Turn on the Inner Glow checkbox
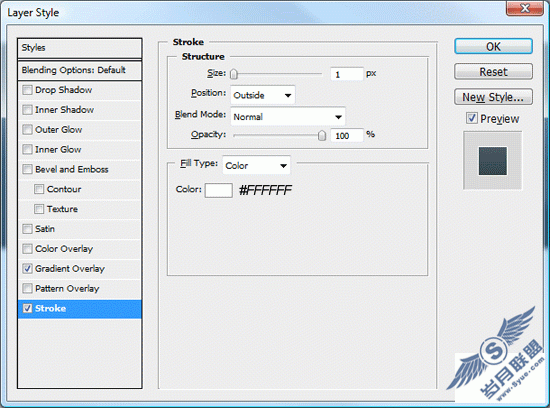This screenshot has width=550, height=408. 27,149
